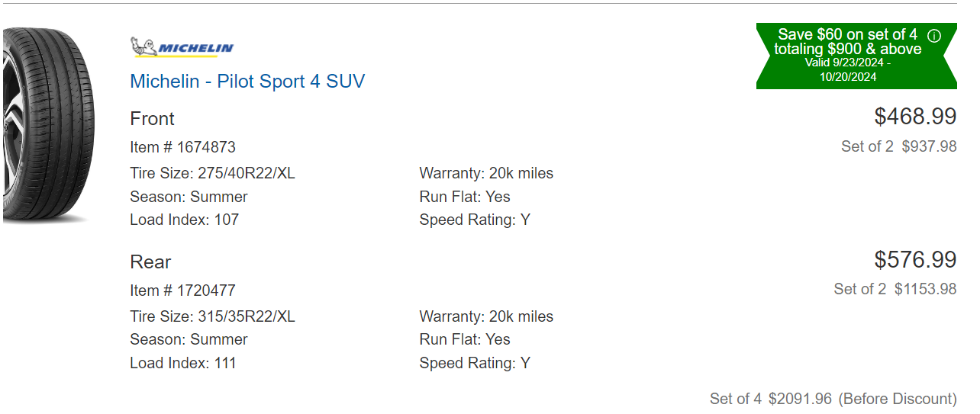Click the Front Warranty: 20k miles text
Viewport: 980px width, 414px height.
pyautogui.click(x=487, y=174)
